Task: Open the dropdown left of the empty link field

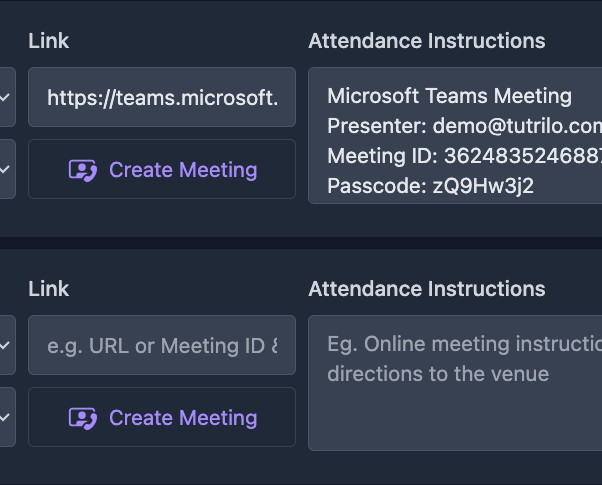Action: pos(5,345)
